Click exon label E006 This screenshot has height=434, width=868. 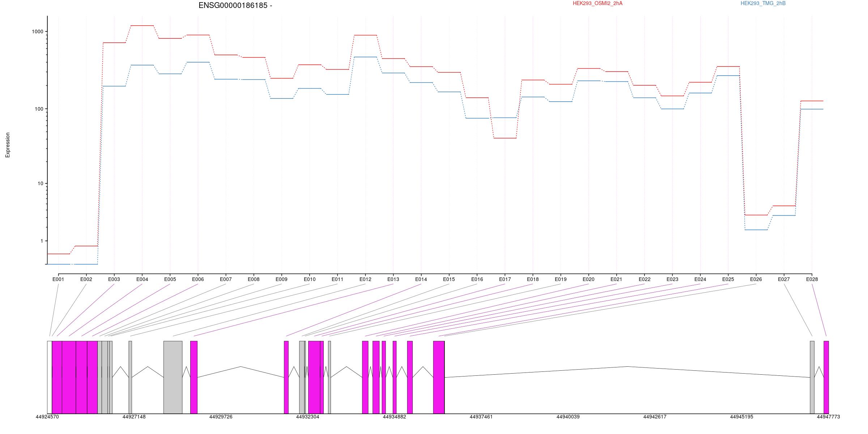[x=198, y=279]
